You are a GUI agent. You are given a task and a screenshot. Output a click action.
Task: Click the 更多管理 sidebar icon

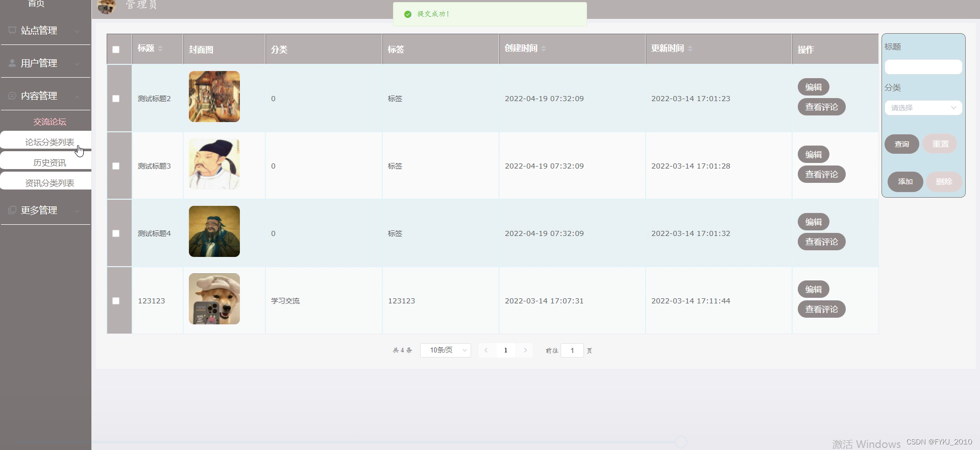pos(12,210)
